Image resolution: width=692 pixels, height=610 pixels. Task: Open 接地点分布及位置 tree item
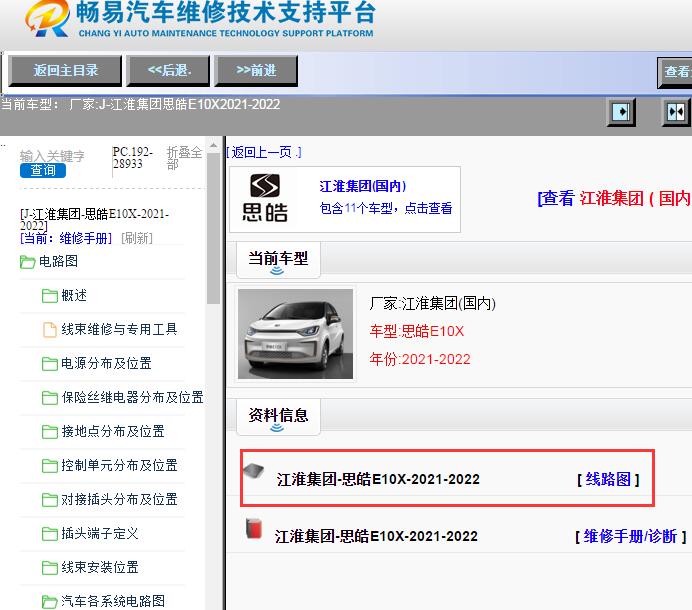click(113, 431)
